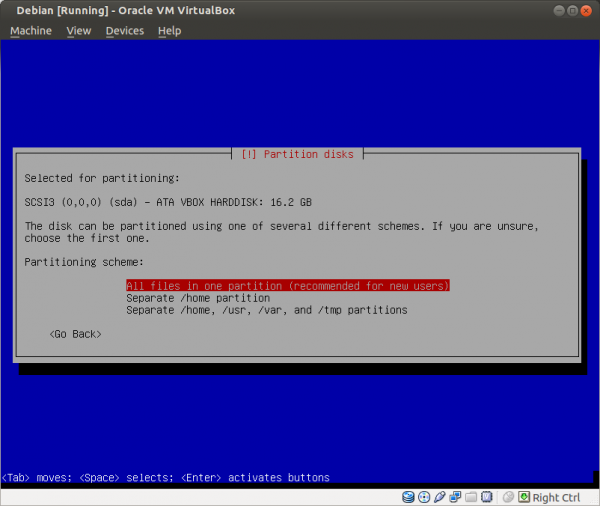Viewport: 600px width, 506px height.
Task: Click the shared folders status icon
Action: (x=472, y=497)
